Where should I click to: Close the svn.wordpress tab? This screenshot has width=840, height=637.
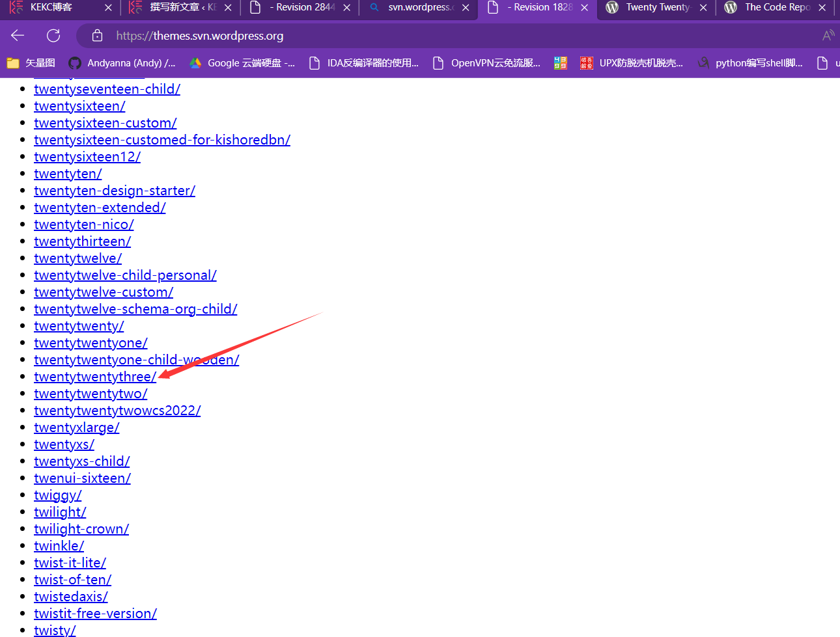(x=466, y=8)
